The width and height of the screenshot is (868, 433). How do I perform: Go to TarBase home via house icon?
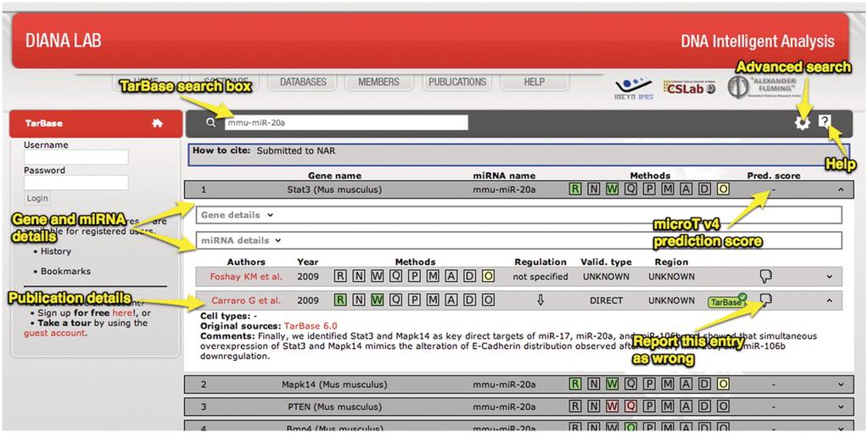click(x=157, y=123)
